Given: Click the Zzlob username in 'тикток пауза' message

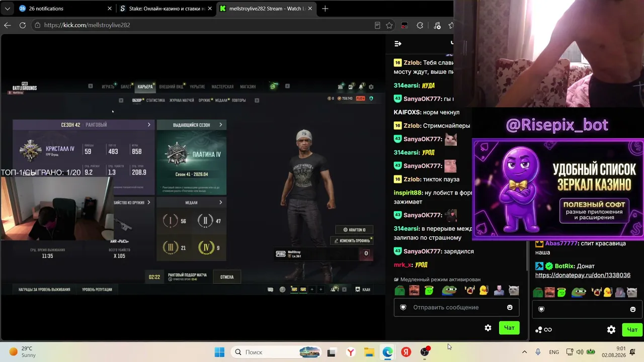Looking at the screenshot, I should (412, 179).
